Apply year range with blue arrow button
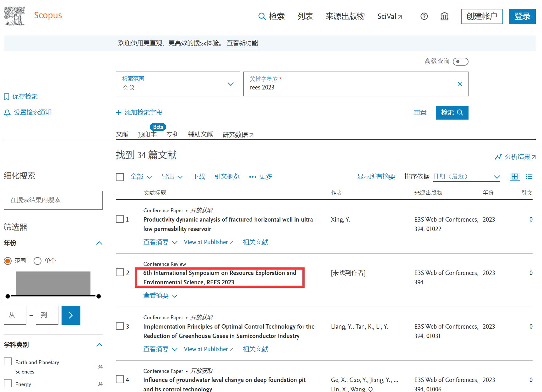The image size is (542, 392). coord(71,315)
